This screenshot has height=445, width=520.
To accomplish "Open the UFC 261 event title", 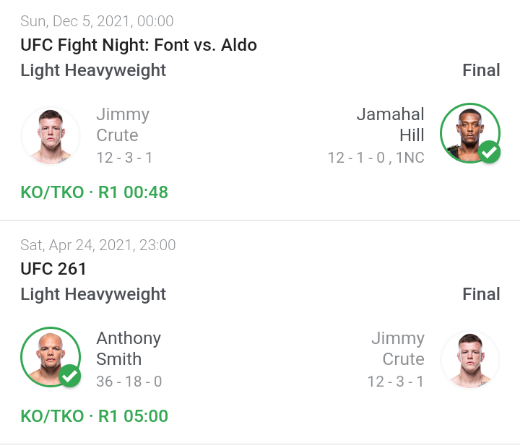I will tap(53, 269).
